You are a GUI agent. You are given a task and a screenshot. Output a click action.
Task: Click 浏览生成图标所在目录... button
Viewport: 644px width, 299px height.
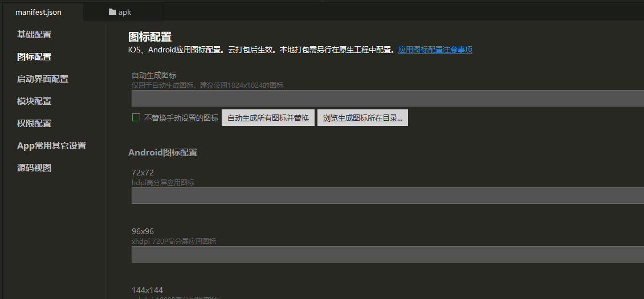coord(362,118)
